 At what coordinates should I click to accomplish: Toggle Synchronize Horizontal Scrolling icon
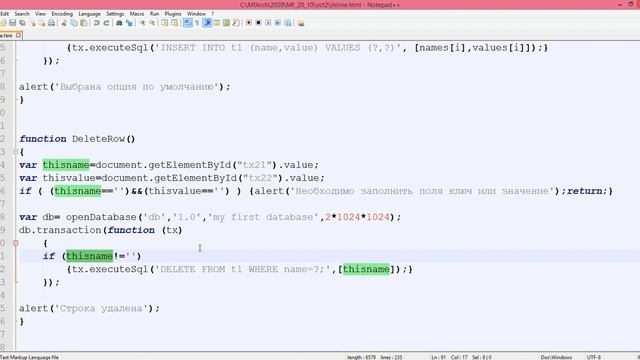point(174,23)
